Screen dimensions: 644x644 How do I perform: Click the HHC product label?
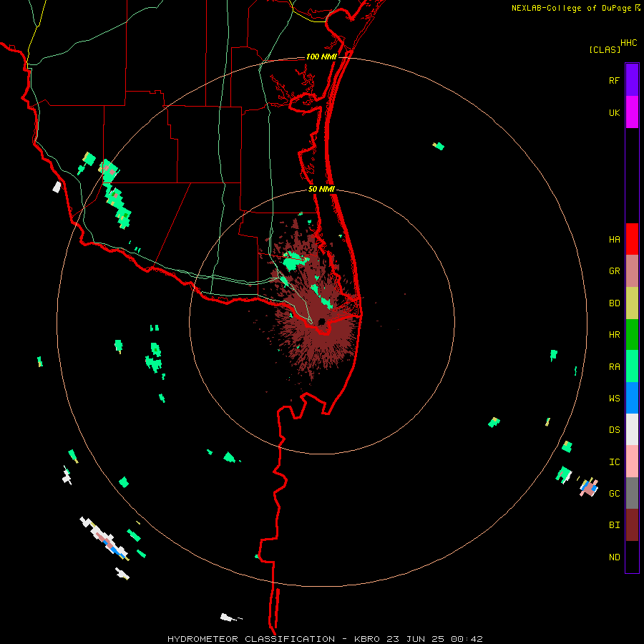pyautogui.click(x=628, y=43)
